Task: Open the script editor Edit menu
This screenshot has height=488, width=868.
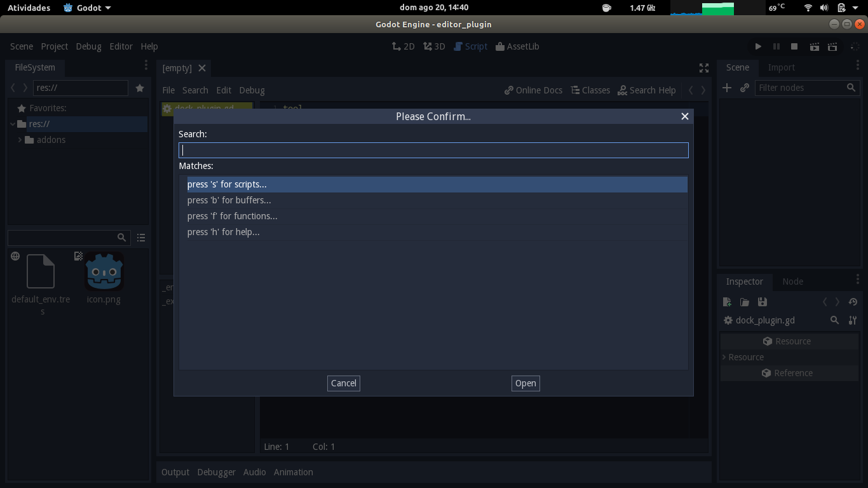Action: coord(224,90)
